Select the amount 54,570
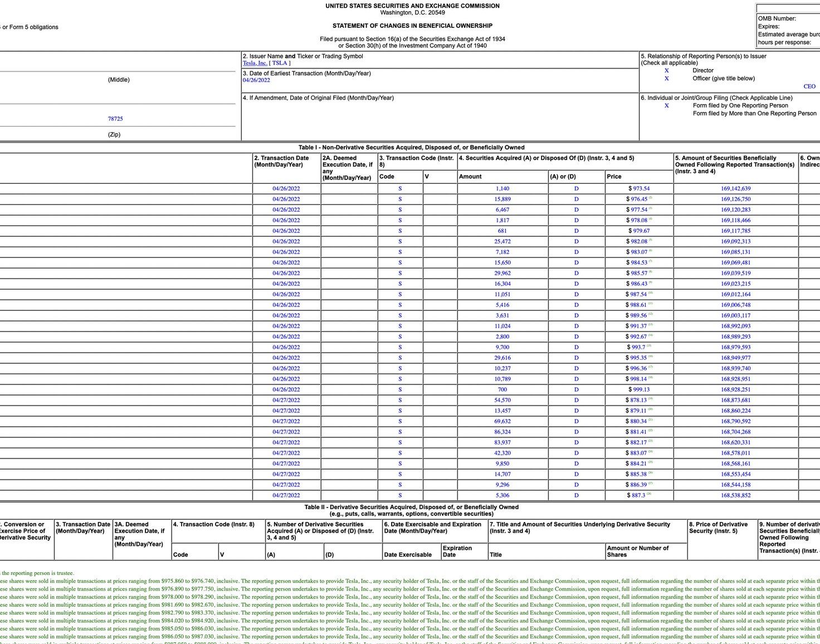 (x=502, y=401)
